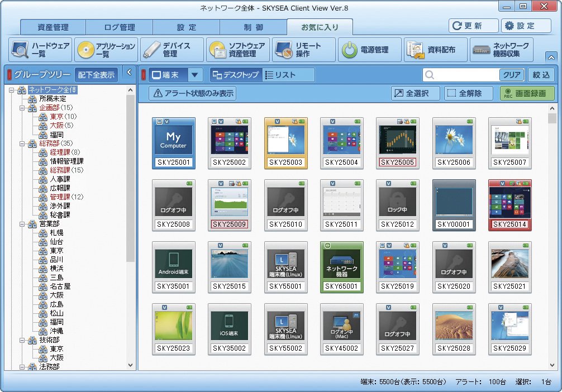Image resolution: width=562 pixels, height=392 pixels.
Task: Collapse the 法務部 tree node
Action: [22, 367]
